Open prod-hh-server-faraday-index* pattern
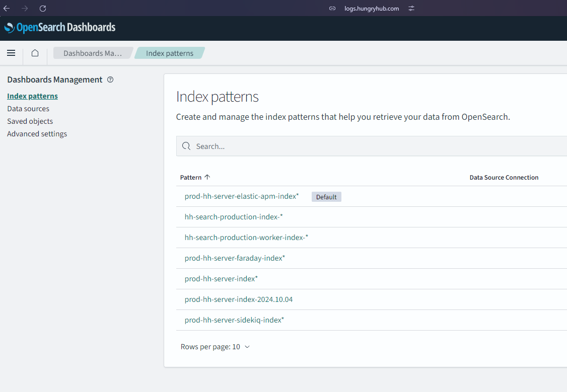567x392 pixels. [x=235, y=258]
